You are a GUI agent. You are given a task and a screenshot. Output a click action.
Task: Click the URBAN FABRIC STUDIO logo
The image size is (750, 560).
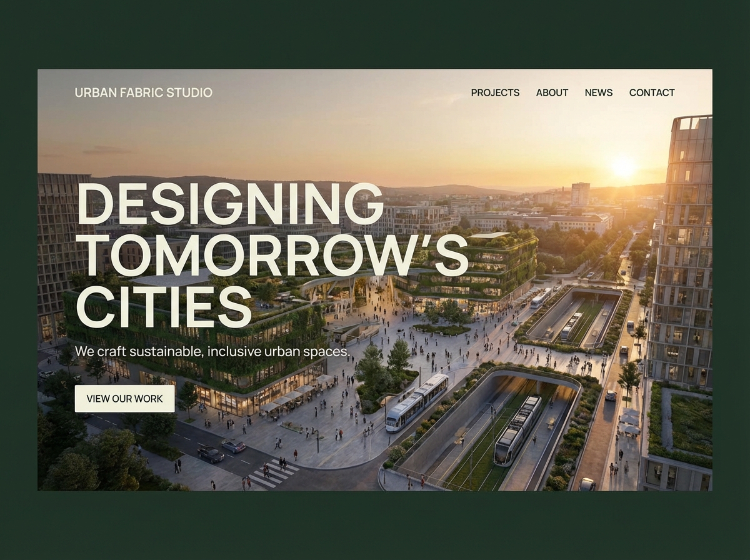143,92
